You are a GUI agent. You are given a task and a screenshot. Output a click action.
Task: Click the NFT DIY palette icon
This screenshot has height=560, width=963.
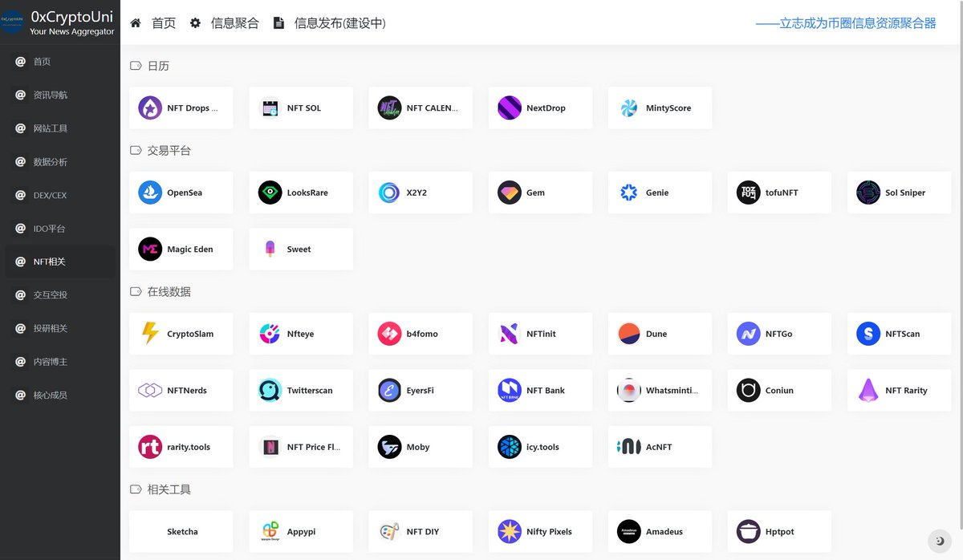coord(389,532)
